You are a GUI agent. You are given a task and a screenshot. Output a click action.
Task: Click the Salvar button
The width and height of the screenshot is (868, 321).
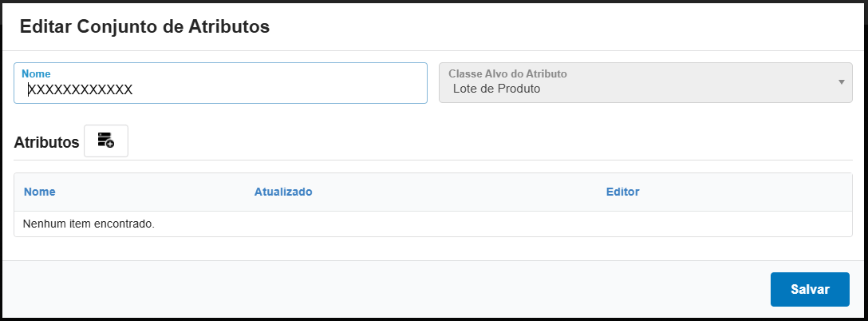point(810,289)
